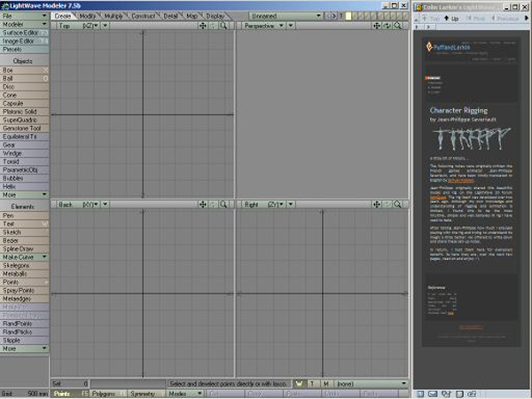
Task: Click the previous object arrow beside Unnamed
Action: coord(328,16)
